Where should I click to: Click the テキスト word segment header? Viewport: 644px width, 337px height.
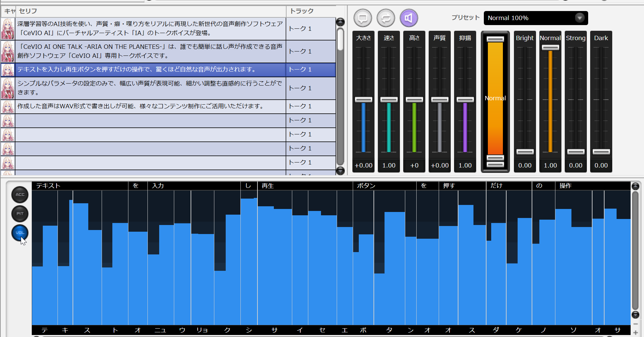pos(80,186)
